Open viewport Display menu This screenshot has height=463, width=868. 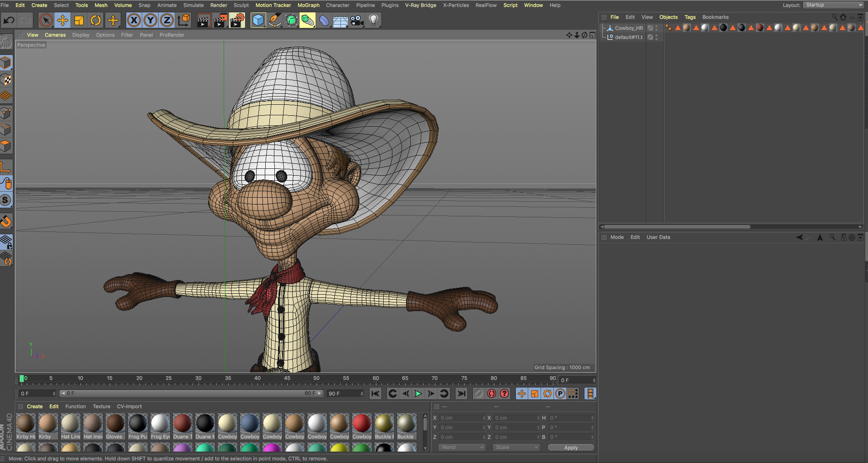[80, 35]
